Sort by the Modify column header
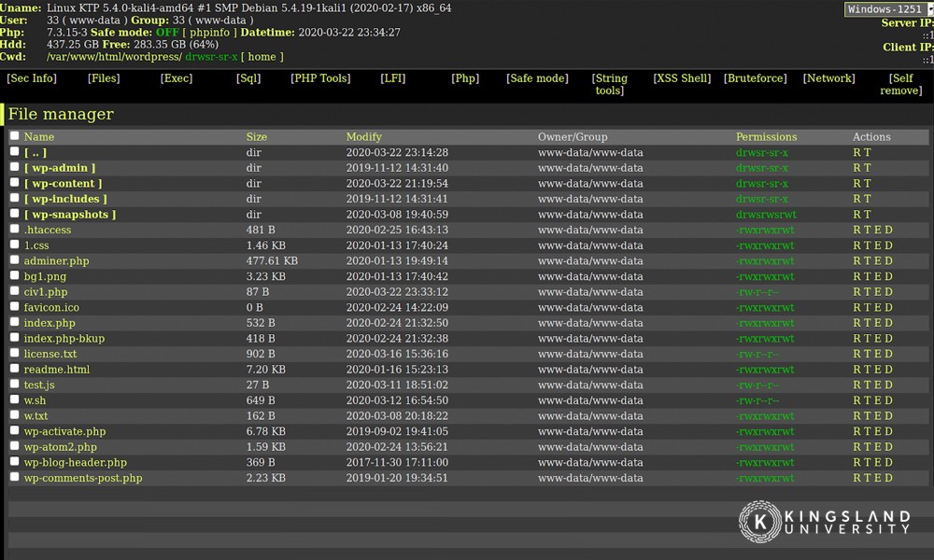Screen dimensions: 934x560 click(x=364, y=137)
